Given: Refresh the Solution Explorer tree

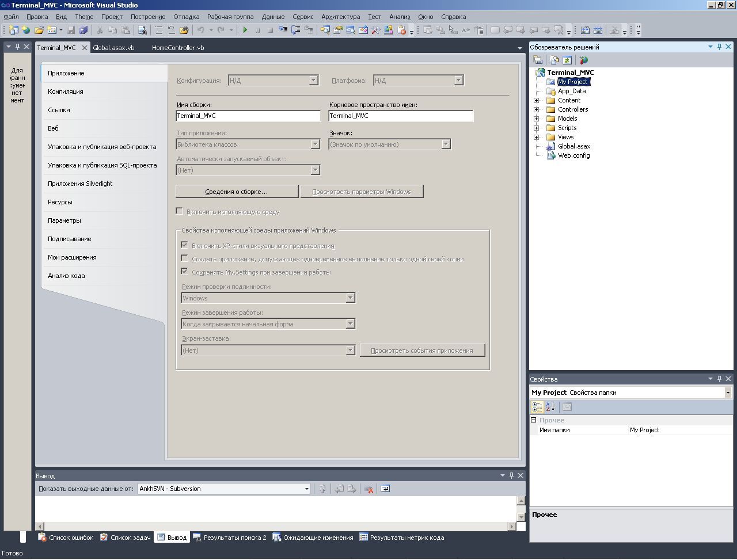Looking at the screenshot, I should point(567,60).
